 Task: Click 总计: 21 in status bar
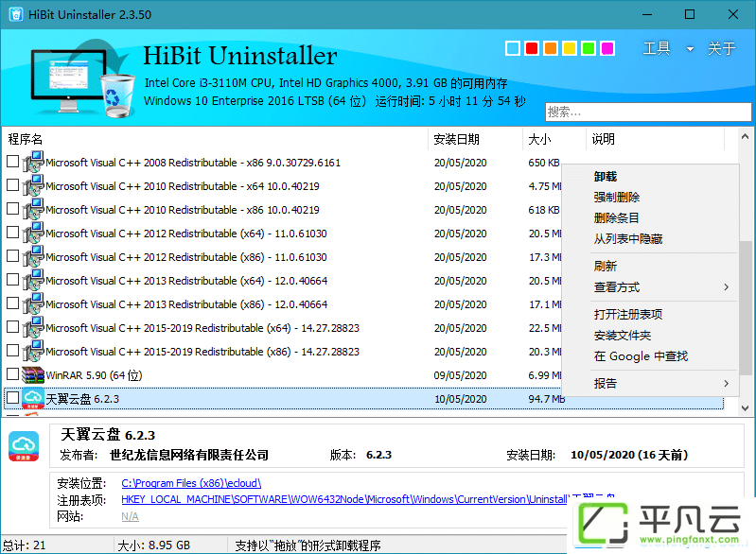coord(24,545)
